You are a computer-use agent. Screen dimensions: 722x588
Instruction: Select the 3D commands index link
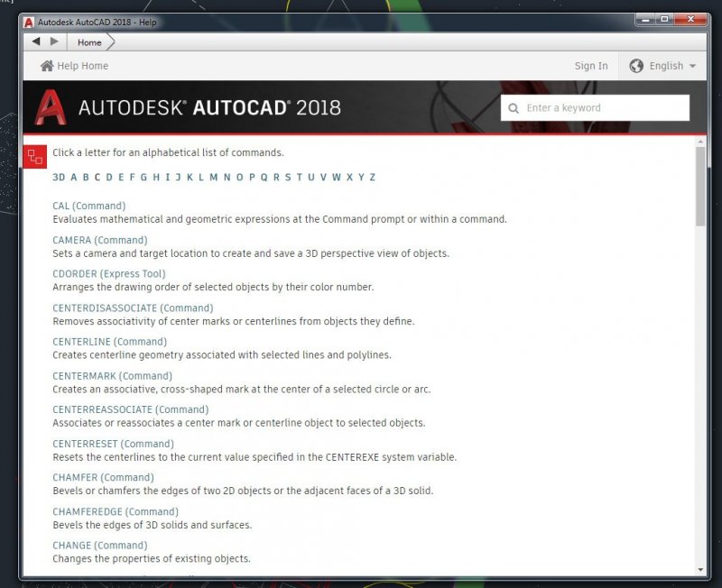[59, 177]
